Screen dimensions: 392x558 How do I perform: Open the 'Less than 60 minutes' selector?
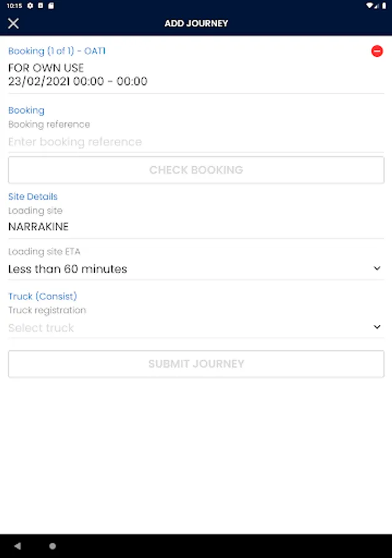pyautogui.click(x=186, y=269)
